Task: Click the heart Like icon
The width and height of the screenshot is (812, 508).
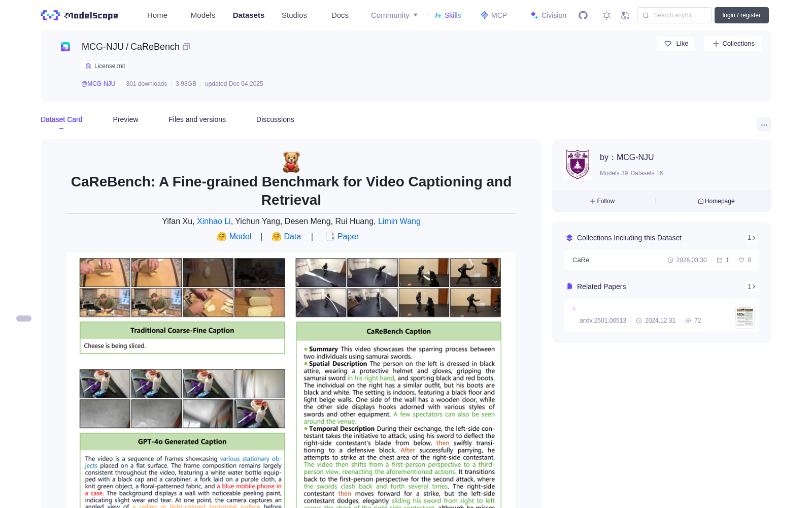Action: 668,44
